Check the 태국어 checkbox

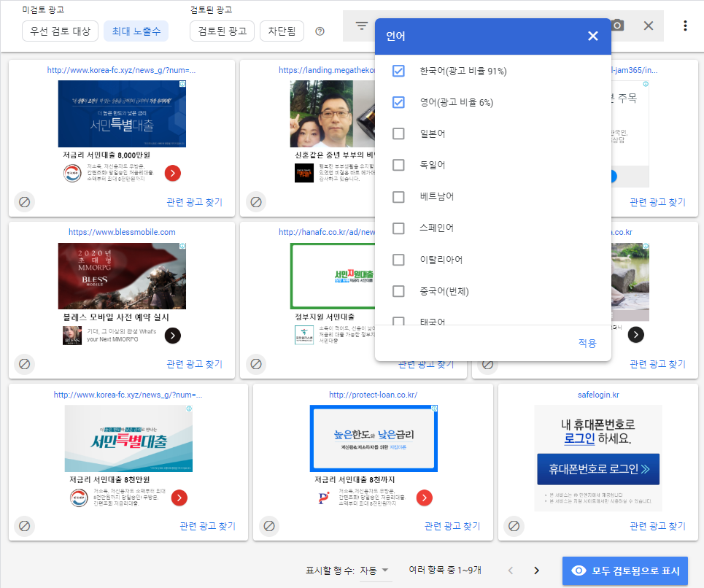pos(398,321)
